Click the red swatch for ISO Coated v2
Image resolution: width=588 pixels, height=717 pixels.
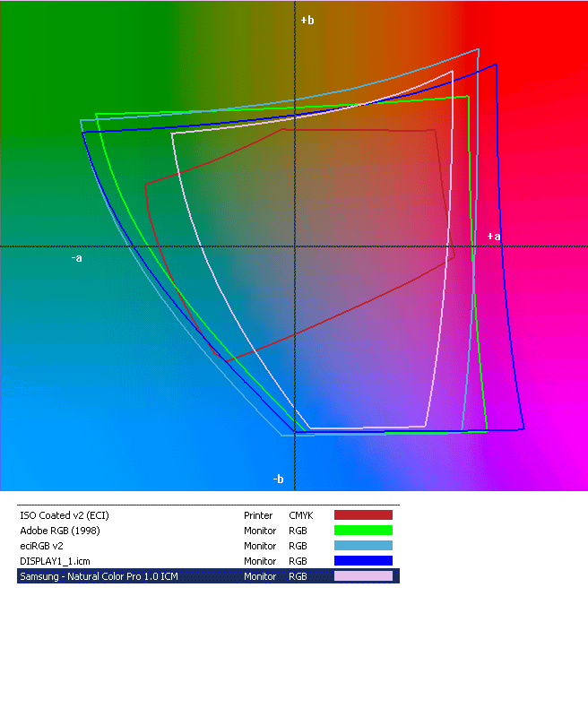(363, 515)
